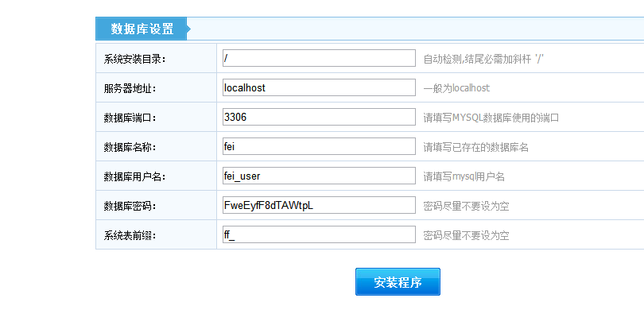
Task: Click the 系统安装目录 row label
Action: tap(134, 59)
